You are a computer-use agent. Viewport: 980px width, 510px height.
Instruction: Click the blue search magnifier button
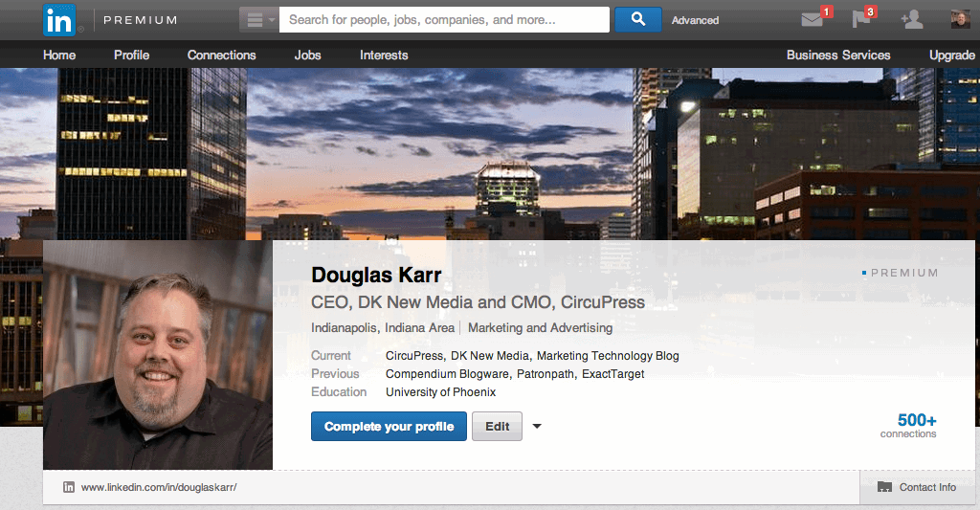coord(638,20)
